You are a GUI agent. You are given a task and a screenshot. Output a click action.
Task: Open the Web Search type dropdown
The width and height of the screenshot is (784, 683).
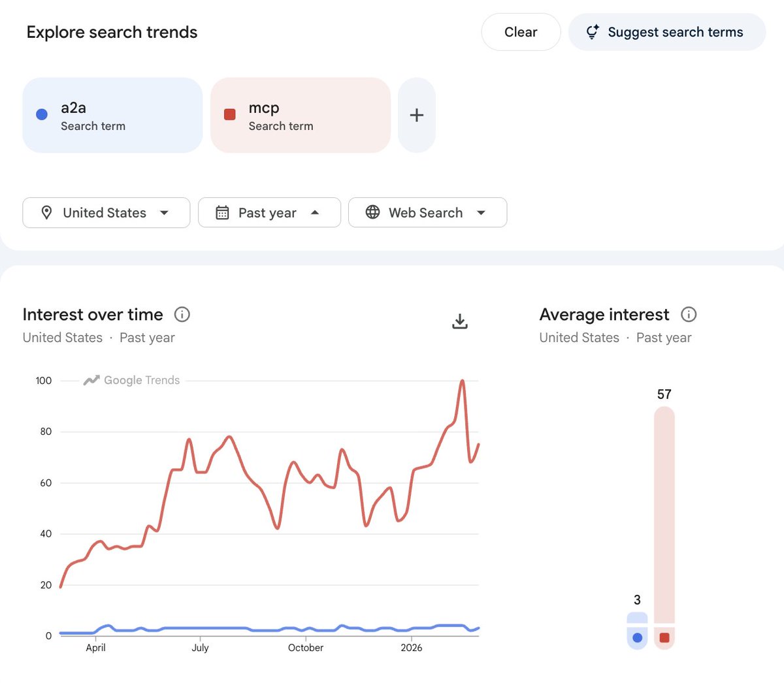428,213
